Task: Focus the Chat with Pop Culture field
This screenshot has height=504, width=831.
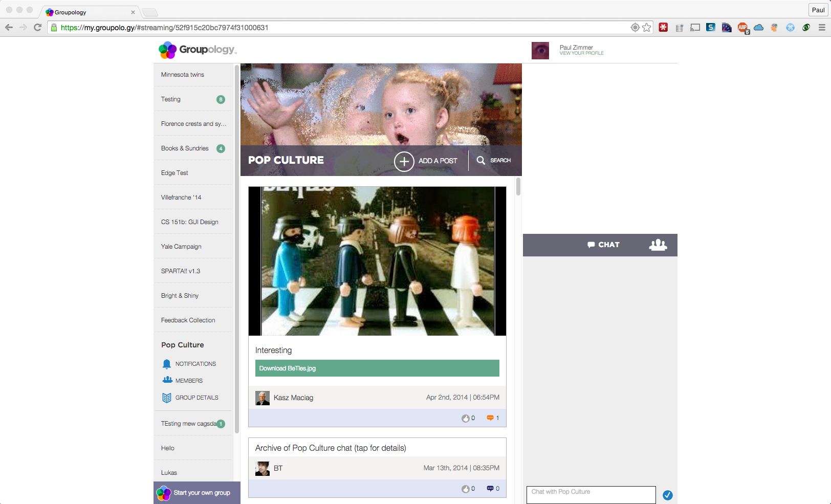Action: point(591,495)
